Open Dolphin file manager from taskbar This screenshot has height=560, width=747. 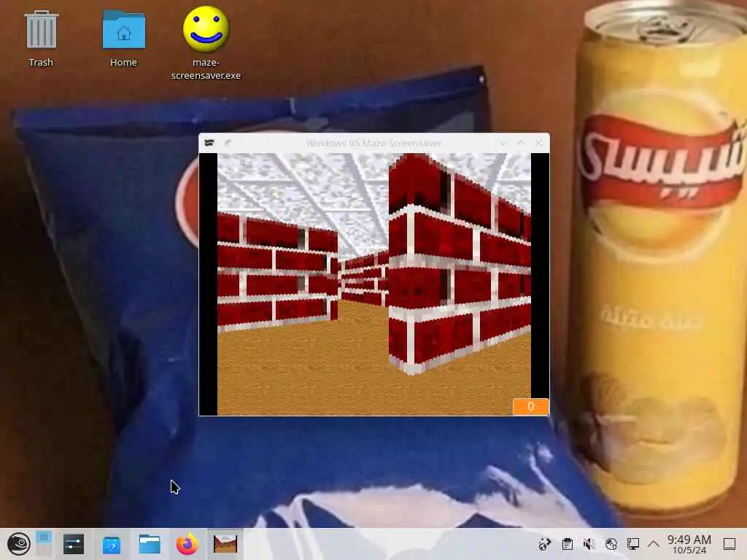tap(150, 544)
